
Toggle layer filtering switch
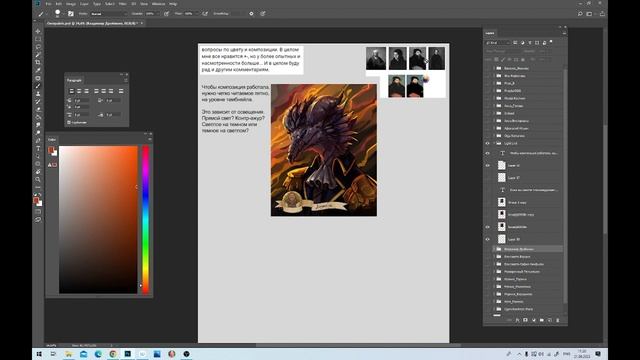[551, 42]
